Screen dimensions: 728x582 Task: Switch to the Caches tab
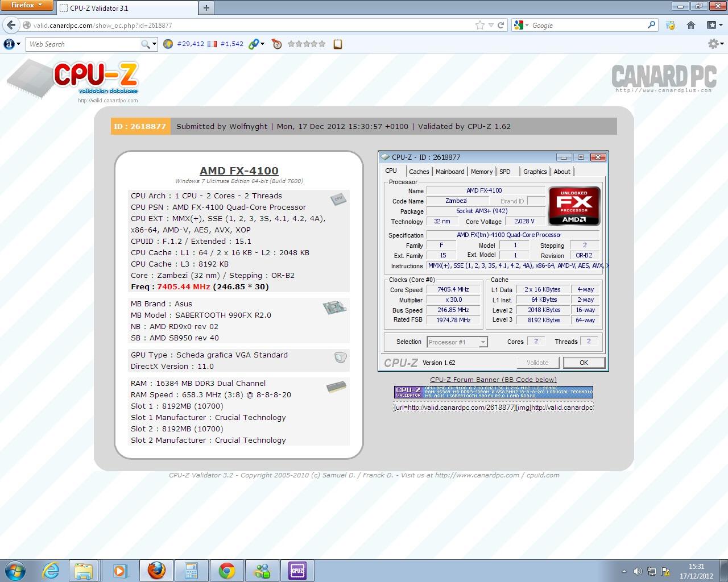[x=419, y=172]
